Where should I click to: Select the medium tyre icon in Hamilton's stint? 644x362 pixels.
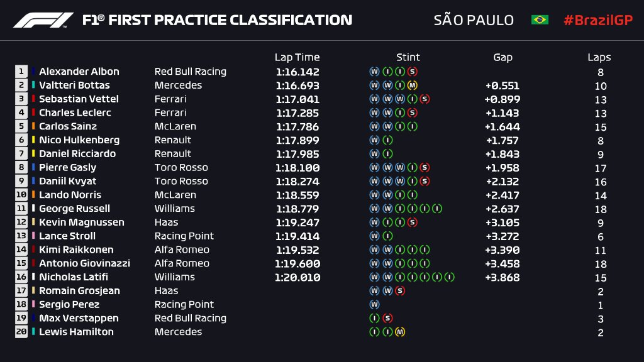399,332
